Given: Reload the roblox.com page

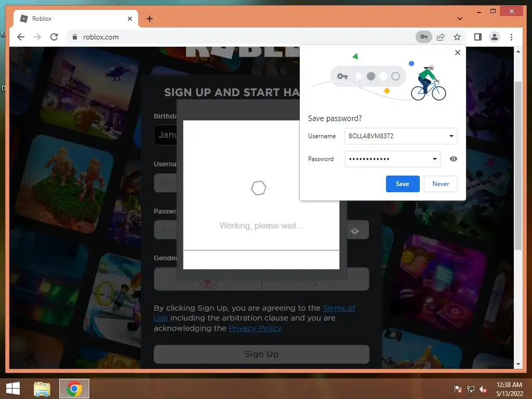Looking at the screenshot, I should pos(54,37).
